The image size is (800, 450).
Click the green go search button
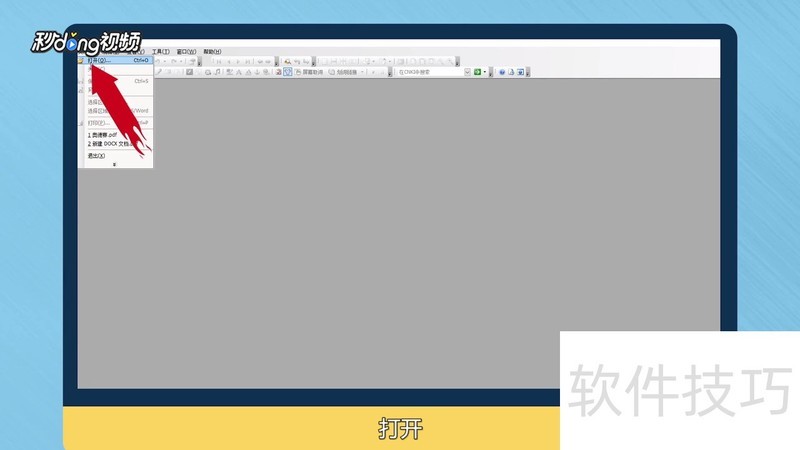(478, 72)
